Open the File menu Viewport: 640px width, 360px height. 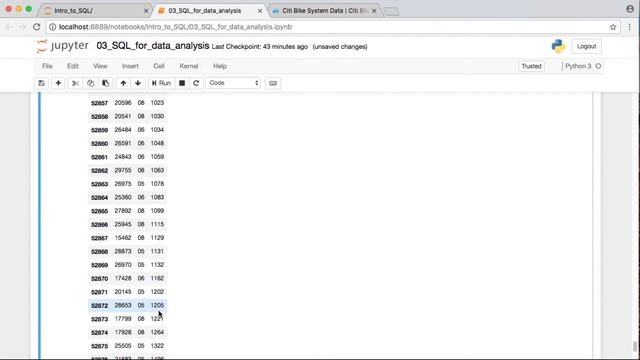pos(47,66)
